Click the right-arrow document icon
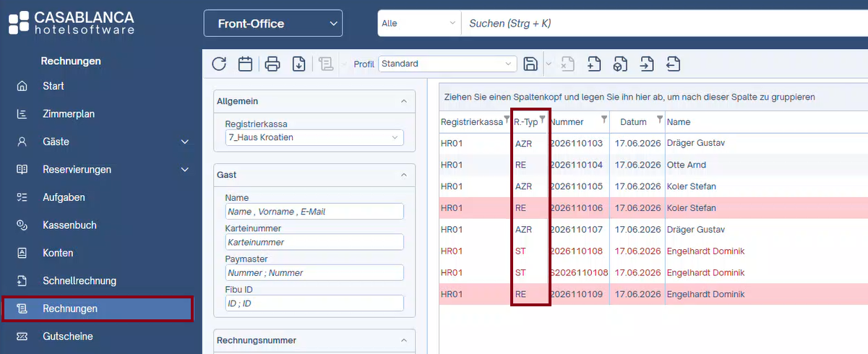 click(x=646, y=64)
